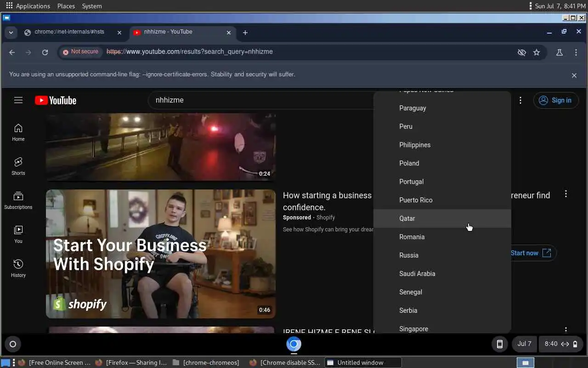Select Paraguay from the country list

coord(442,108)
